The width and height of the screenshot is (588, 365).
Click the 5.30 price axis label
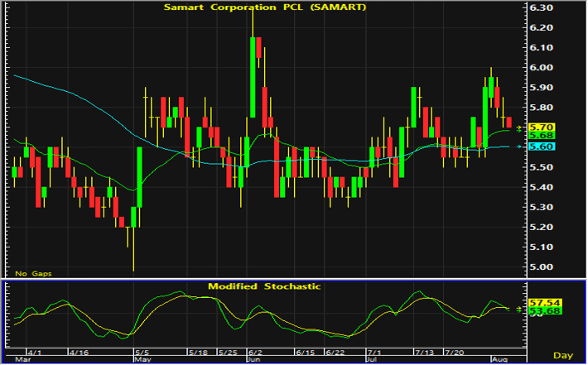541,207
